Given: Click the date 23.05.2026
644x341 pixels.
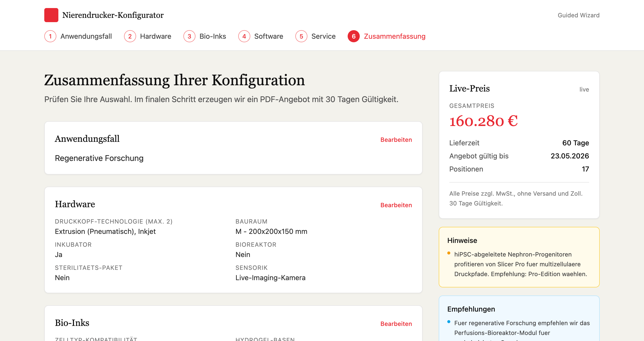Looking at the screenshot, I should (x=570, y=156).
